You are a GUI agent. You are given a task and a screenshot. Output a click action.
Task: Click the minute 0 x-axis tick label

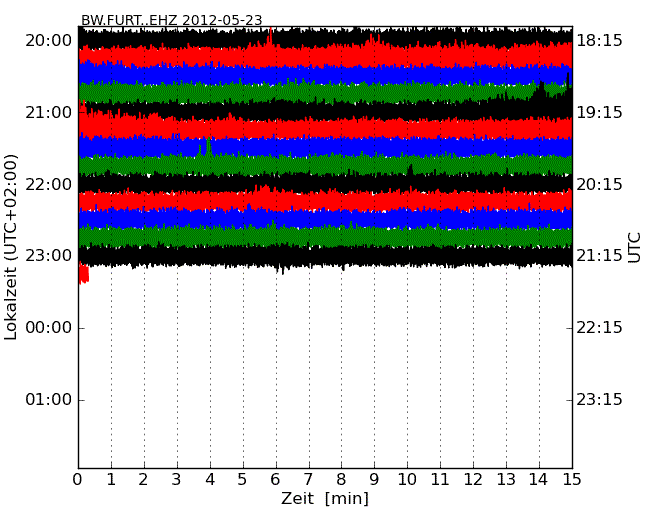pos(78,480)
